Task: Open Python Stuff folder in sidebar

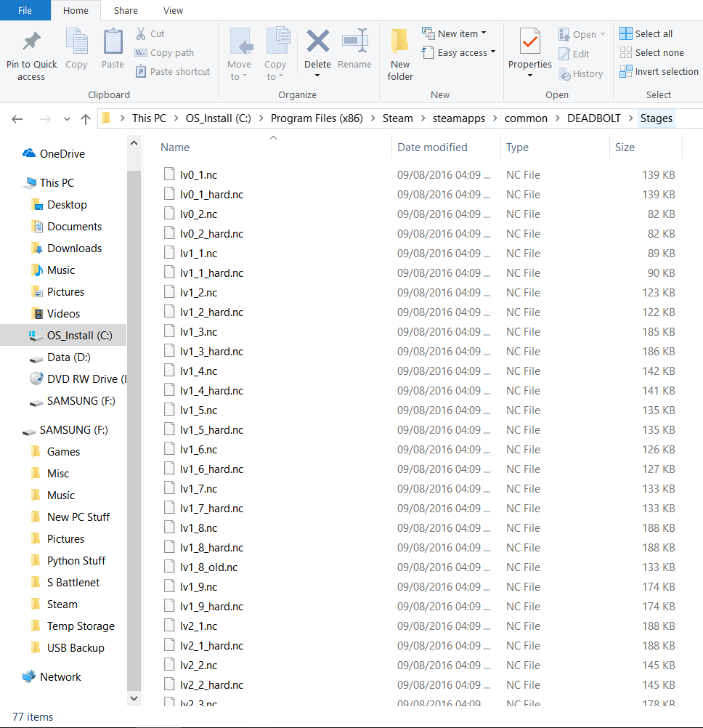Action: pos(68,561)
